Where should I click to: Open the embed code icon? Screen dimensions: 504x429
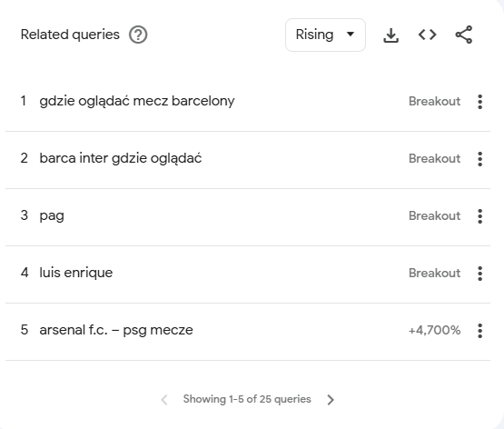tap(427, 35)
